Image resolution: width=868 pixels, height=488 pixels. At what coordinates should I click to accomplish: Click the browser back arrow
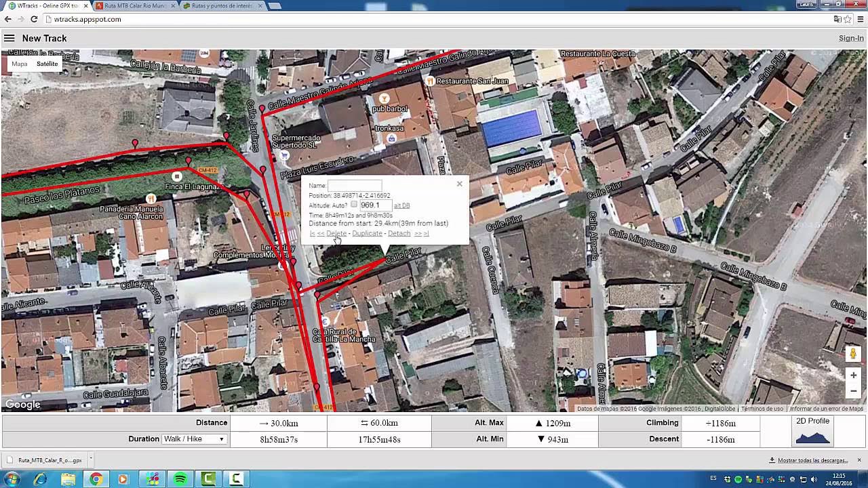coord(7,20)
